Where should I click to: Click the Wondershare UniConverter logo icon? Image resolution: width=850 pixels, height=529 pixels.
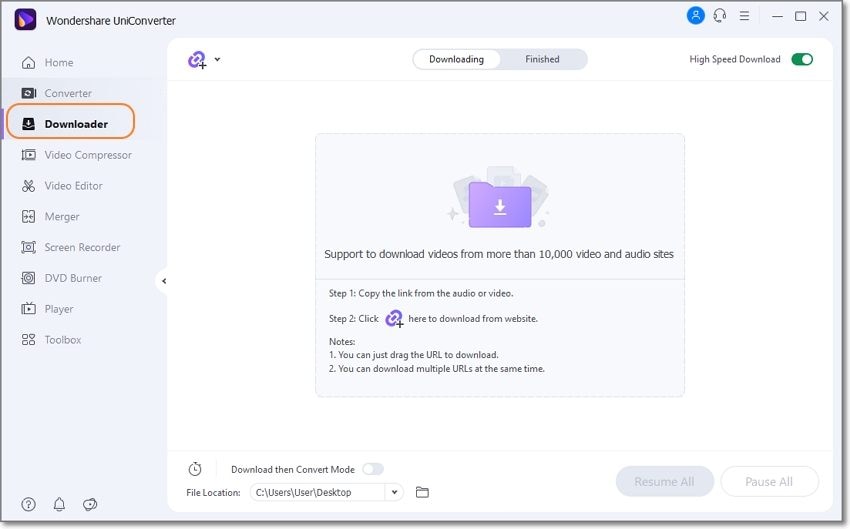[x=25, y=20]
